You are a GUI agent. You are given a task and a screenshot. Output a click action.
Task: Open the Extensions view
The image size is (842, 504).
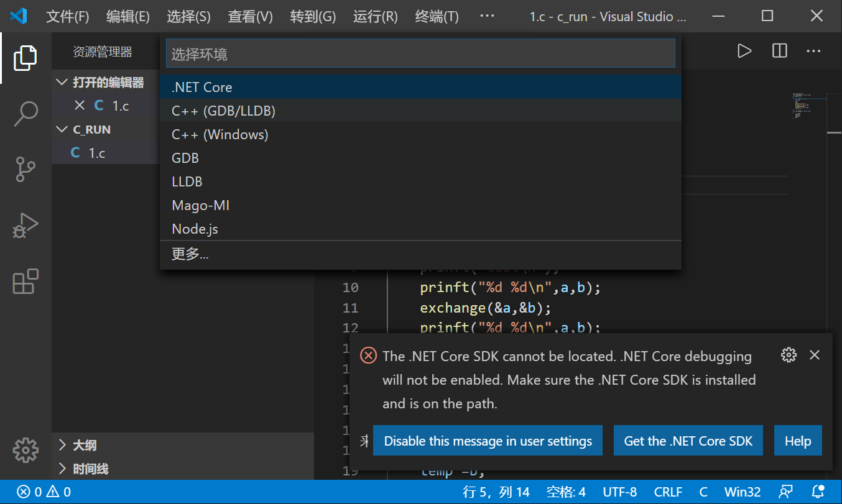pos(25,282)
